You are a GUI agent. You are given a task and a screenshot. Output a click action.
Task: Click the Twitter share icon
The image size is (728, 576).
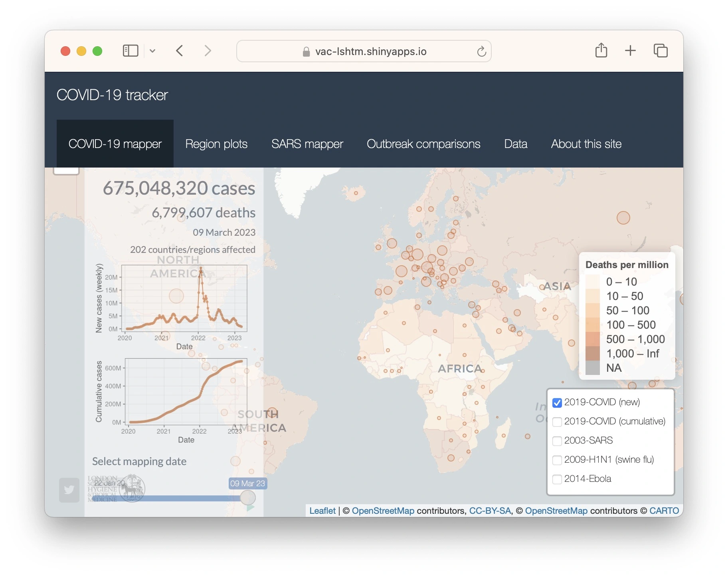(x=69, y=489)
